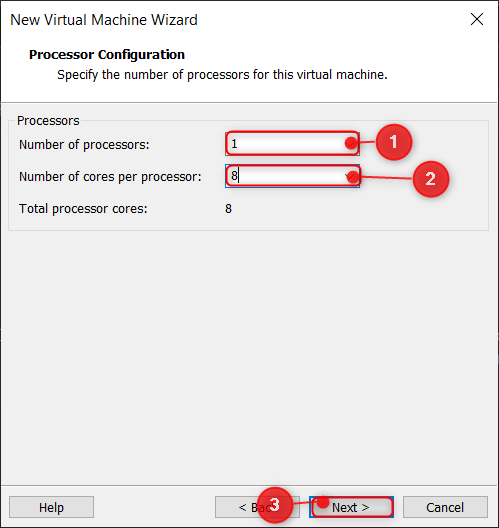Screen dimensions: 499x528
Task: Expand the cores per processor dropdown arrow
Action: click(x=350, y=176)
